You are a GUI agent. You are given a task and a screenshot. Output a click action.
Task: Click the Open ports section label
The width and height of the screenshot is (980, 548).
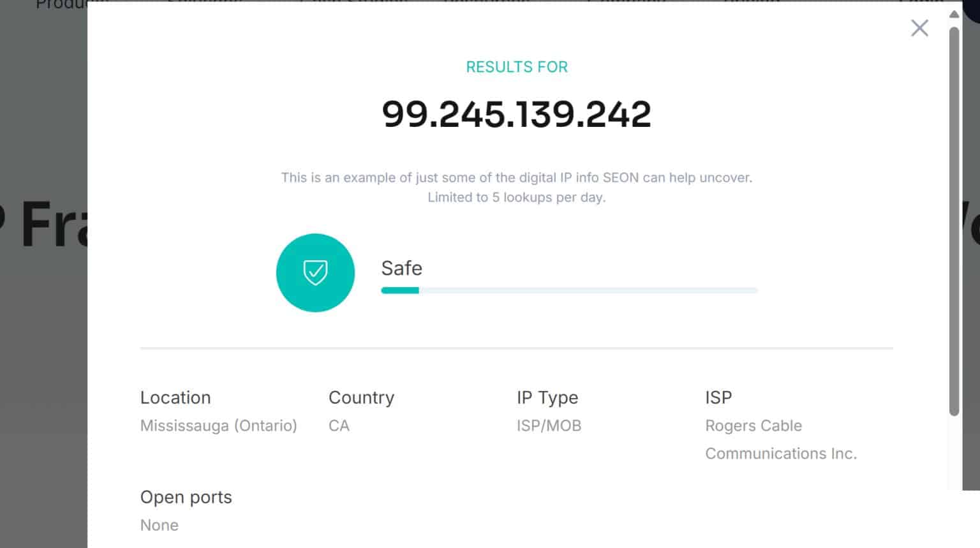[x=186, y=497]
